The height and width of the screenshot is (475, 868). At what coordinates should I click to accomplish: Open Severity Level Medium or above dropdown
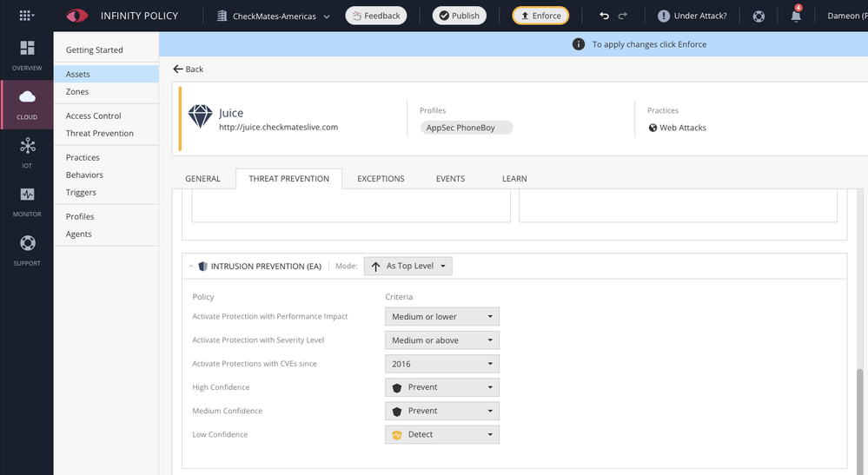pyautogui.click(x=442, y=340)
